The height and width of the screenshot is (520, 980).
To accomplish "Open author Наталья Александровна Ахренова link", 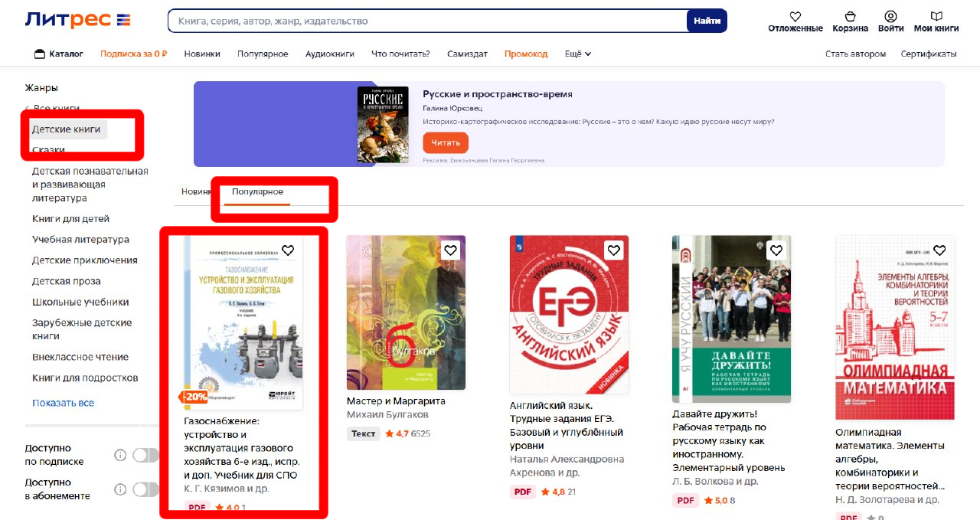I will coord(567,466).
